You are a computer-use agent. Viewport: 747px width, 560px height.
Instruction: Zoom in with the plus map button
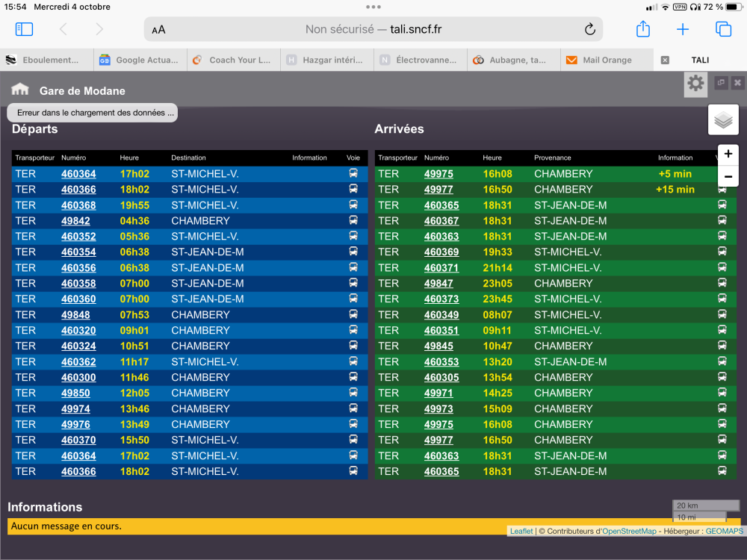pyautogui.click(x=728, y=155)
